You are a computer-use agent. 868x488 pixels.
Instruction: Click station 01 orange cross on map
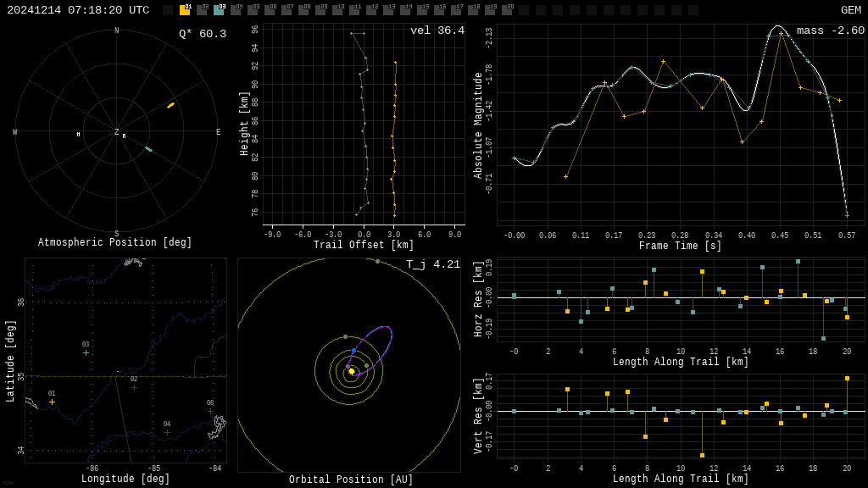(52, 402)
